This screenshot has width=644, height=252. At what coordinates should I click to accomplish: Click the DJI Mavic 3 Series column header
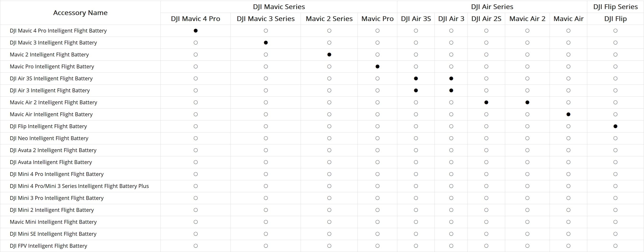pyautogui.click(x=266, y=19)
